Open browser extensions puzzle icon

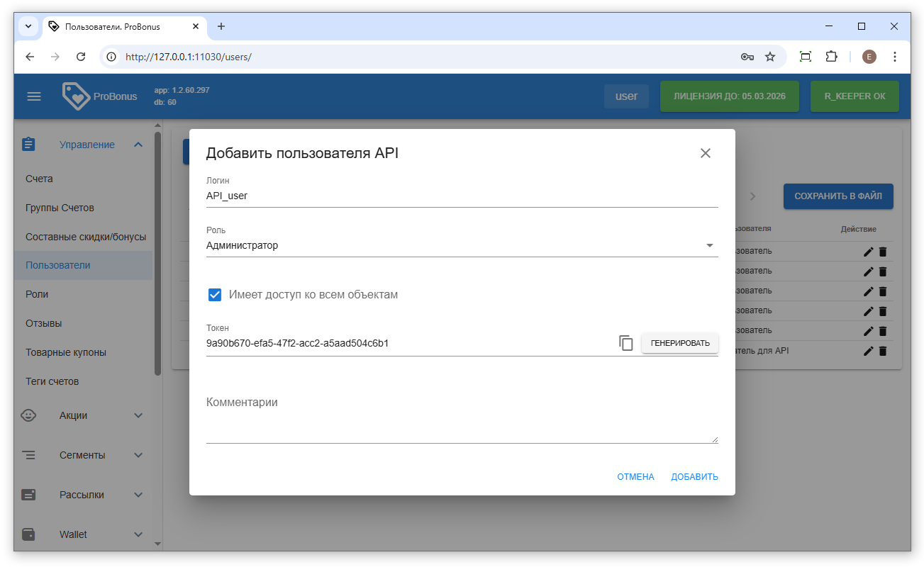832,57
